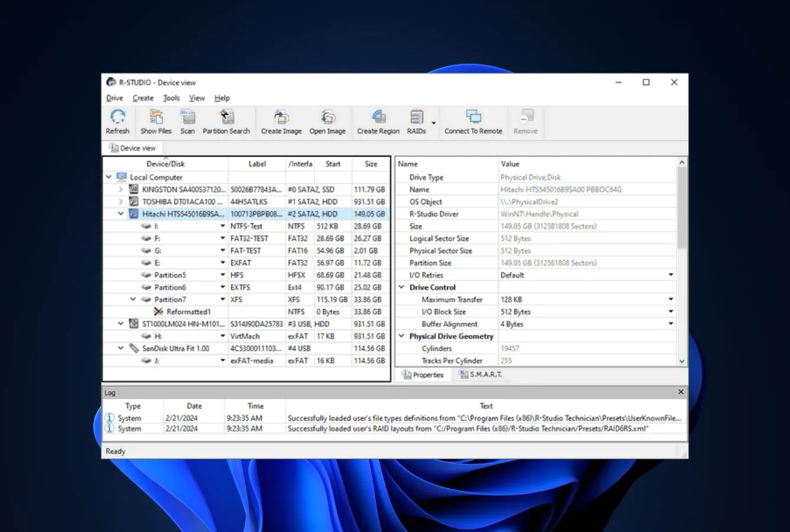The width and height of the screenshot is (790, 532).
Task: Select the exFAT-media label cell
Action: pos(257,361)
